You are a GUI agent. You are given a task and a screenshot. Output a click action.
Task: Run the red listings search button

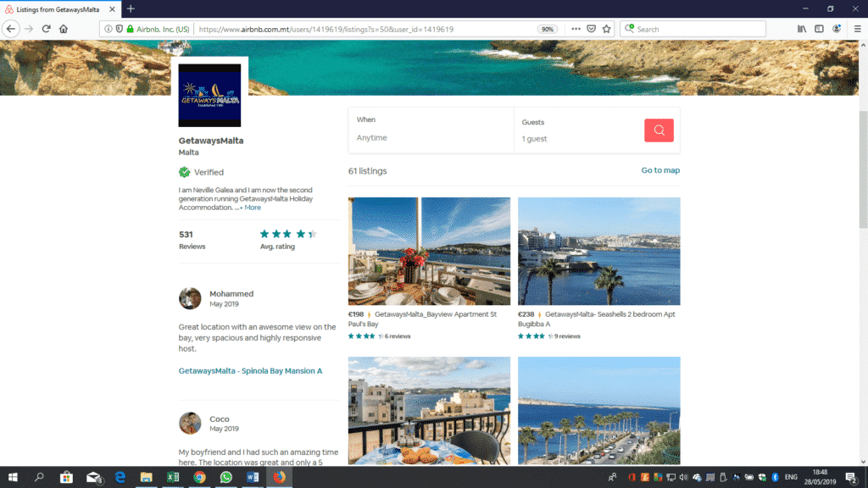(659, 130)
